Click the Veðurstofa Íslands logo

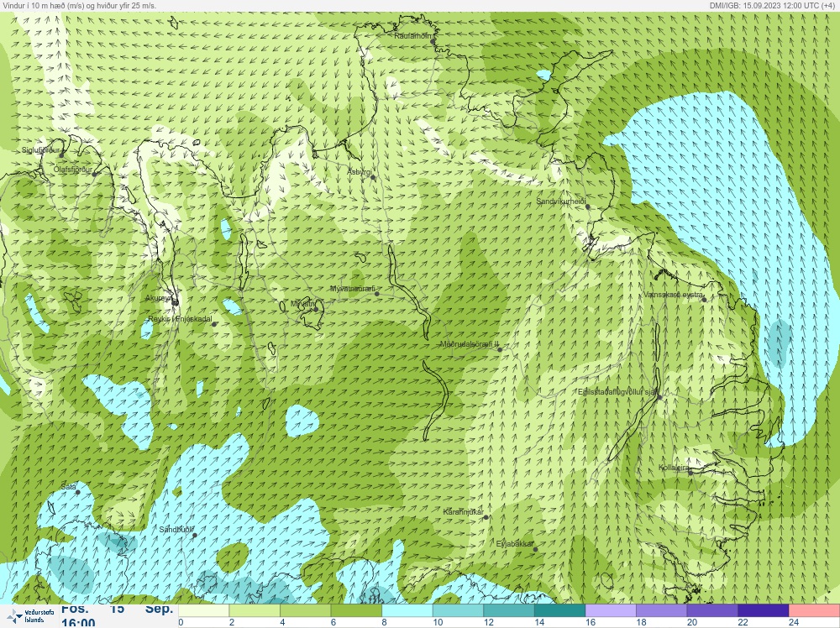point(31,616)
